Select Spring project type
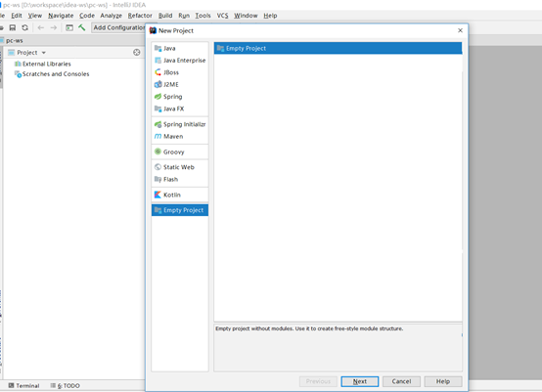Viewport: 542px width, 392px height. [180, 97]
